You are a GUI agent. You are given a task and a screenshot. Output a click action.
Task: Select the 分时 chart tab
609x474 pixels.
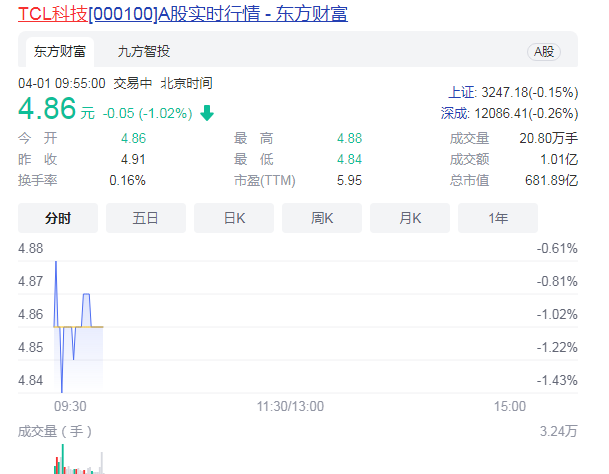tap(58, 218)
